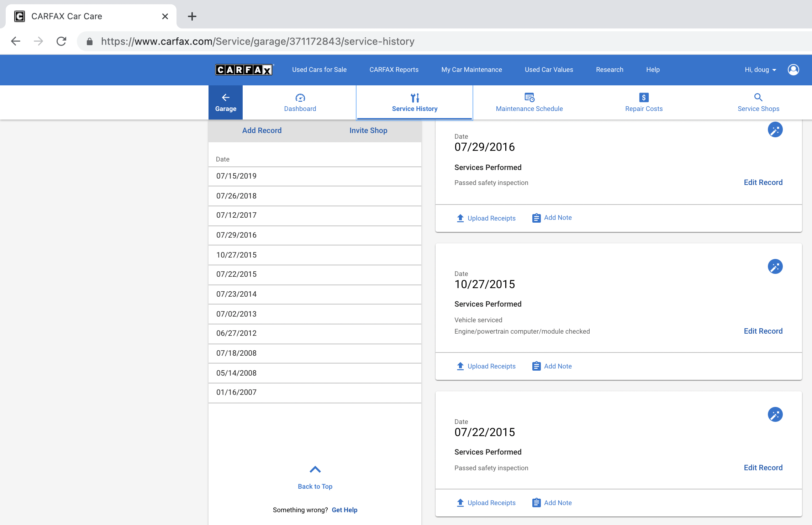Image resolution: width=812 pixels, height=525 pixels.
Task: Click the CARFAX logo
Action: [244, 70]
